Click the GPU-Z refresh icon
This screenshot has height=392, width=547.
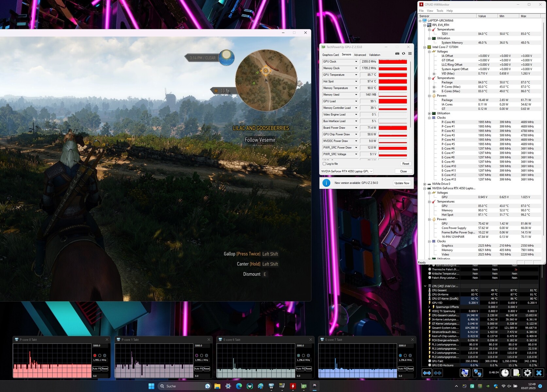pos(403,54)
